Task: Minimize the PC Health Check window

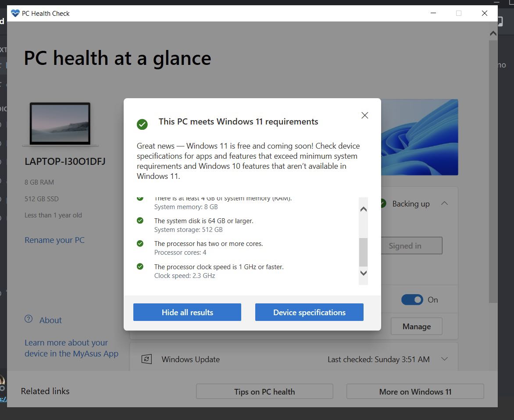Action: tap(433, 13)
